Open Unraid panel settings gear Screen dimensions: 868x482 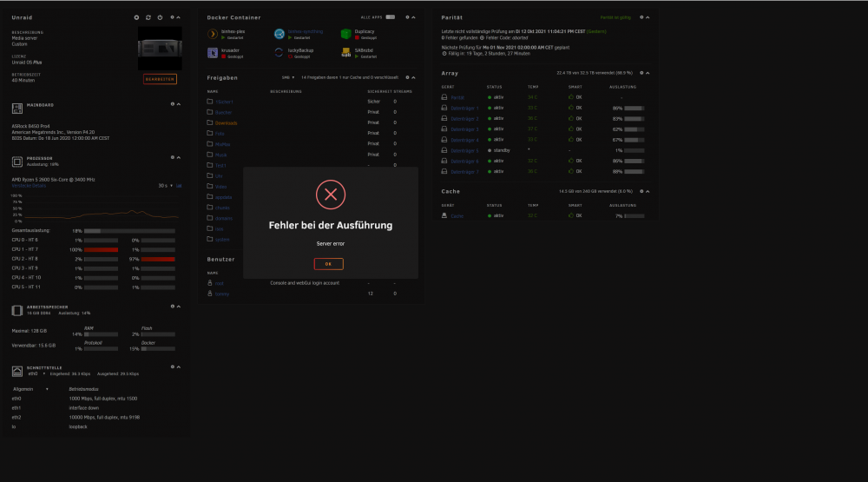tap(172, 17)
